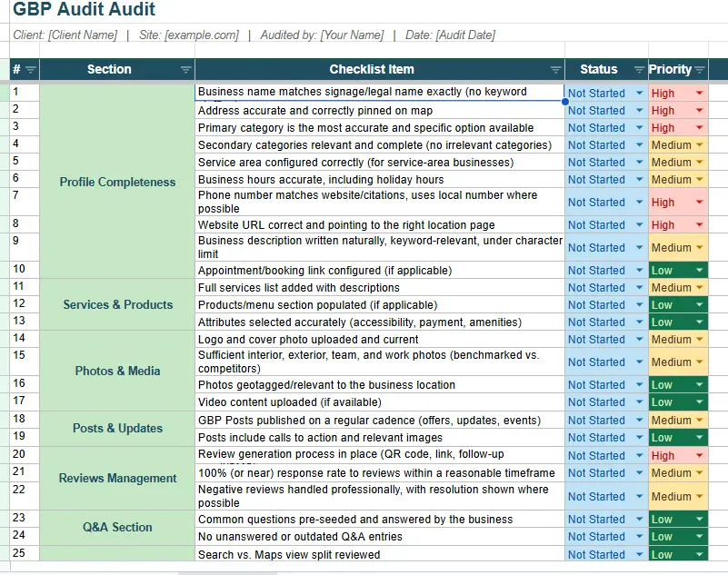Select 'Website URL correct' checklist cell
The width and height of the screenshot is (728, 575).
379,224
